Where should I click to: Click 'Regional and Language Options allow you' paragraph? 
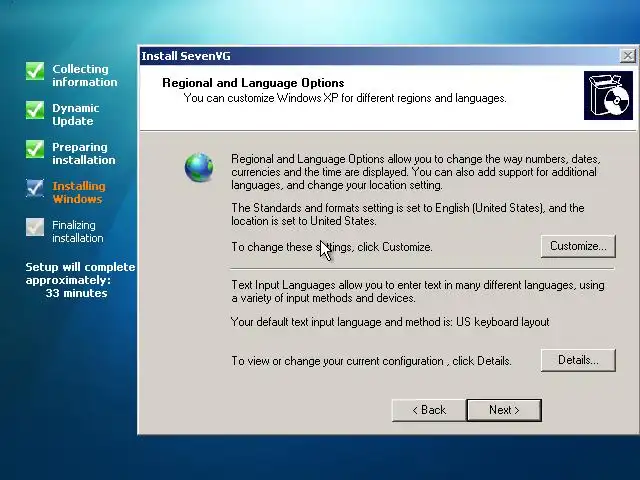pyautogui.click(x=416, y=172)
